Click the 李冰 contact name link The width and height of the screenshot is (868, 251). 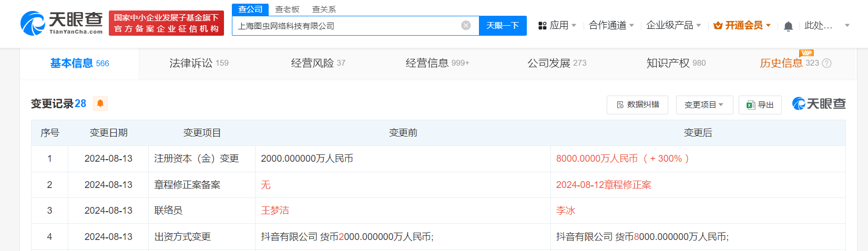point(566,211)
